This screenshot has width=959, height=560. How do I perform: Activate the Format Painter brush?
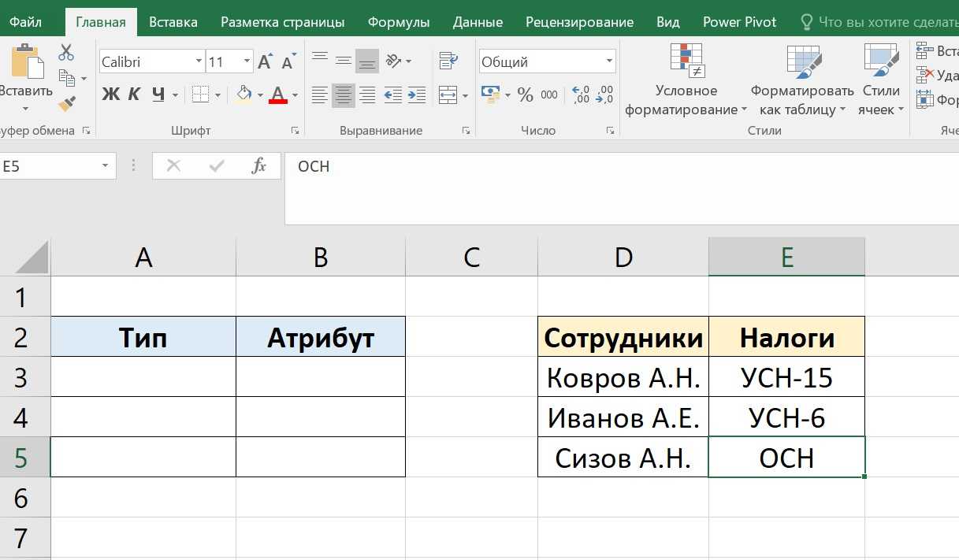[x=67, y=103]
